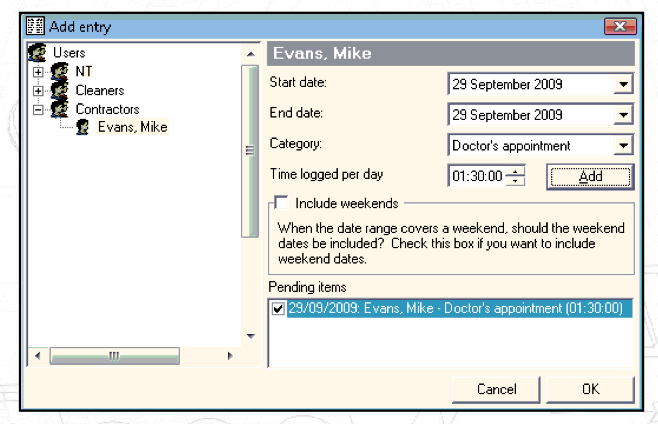This screenshot has height=424, width=658.
Task: Collapse the Contractors tree node
Action: (38, 110)
